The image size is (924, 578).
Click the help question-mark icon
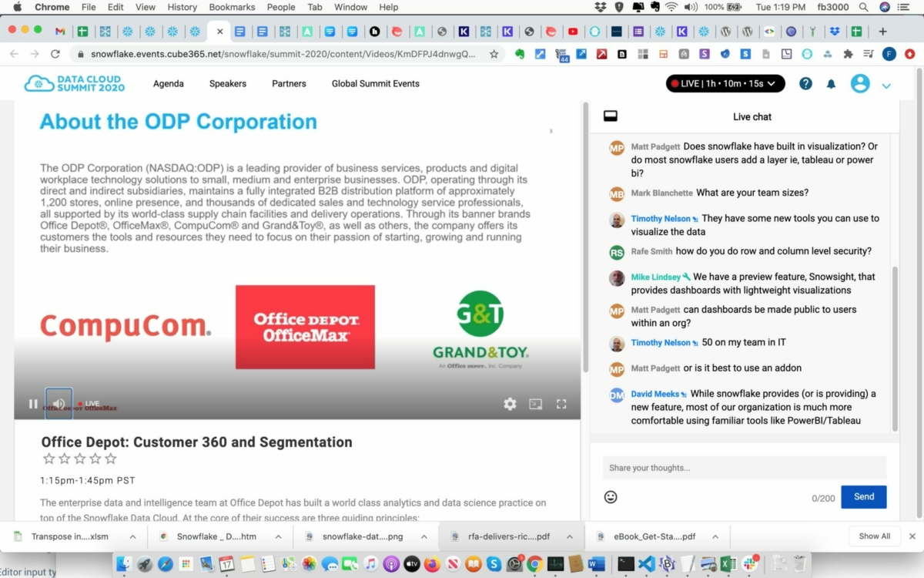tap(805, 83)
